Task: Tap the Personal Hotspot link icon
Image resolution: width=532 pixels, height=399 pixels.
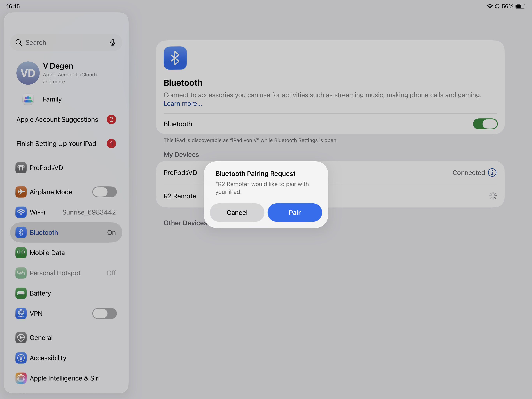Action: click(21, 273)
